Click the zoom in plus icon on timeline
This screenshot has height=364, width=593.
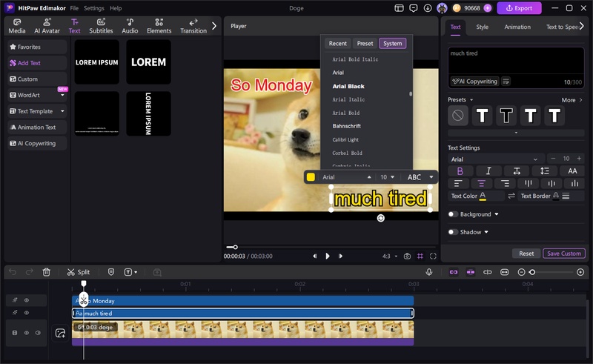pyautogui.click(x=580, y=272)
